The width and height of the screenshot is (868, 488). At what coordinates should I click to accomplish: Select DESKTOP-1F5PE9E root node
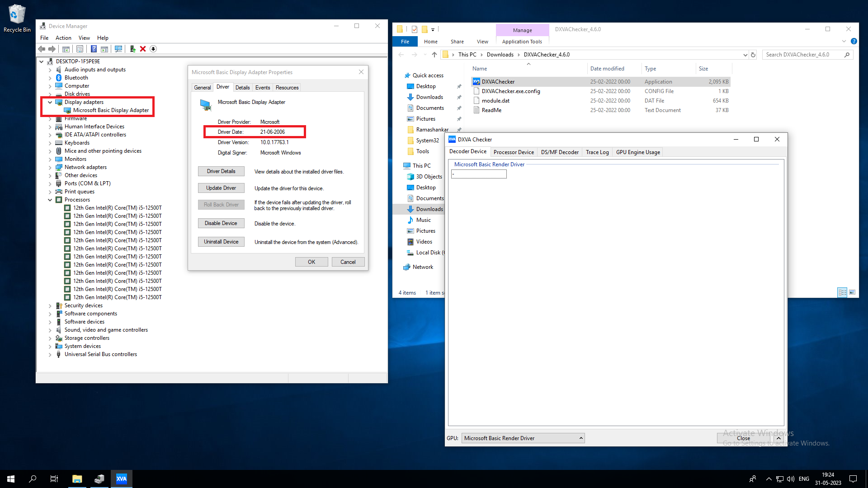click(x=78, y=61)
